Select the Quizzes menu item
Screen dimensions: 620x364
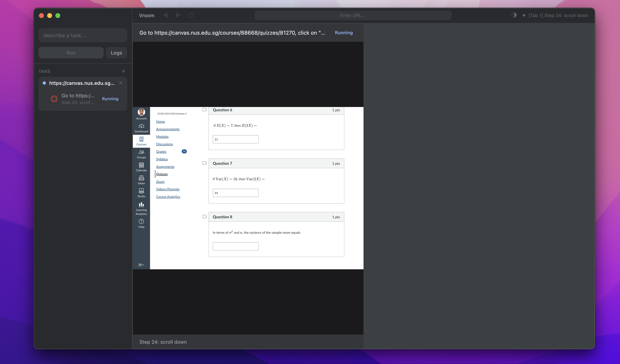click(x=162, y=174)
